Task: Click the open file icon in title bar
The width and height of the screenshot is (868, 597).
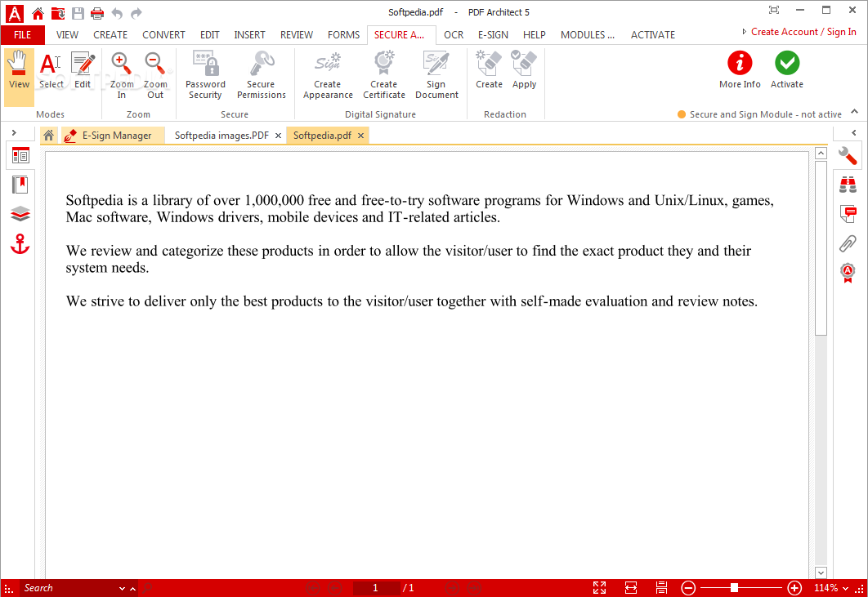Action: coord(57,13)
